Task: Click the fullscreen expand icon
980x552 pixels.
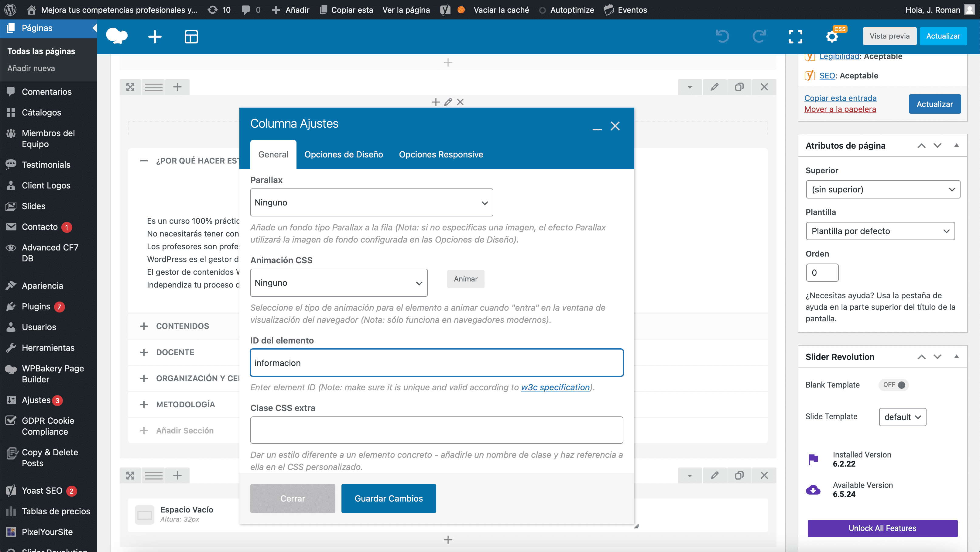Action: click(796, 36)
